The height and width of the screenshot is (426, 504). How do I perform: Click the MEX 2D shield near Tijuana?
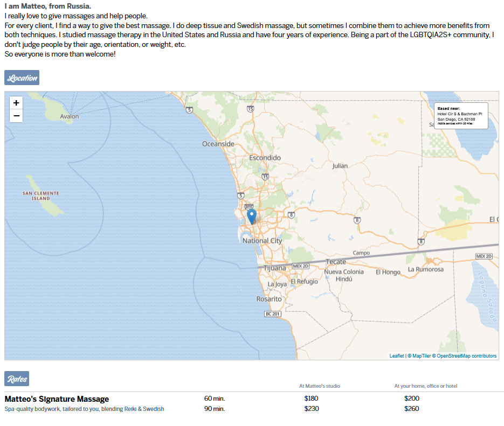point(300,266)
